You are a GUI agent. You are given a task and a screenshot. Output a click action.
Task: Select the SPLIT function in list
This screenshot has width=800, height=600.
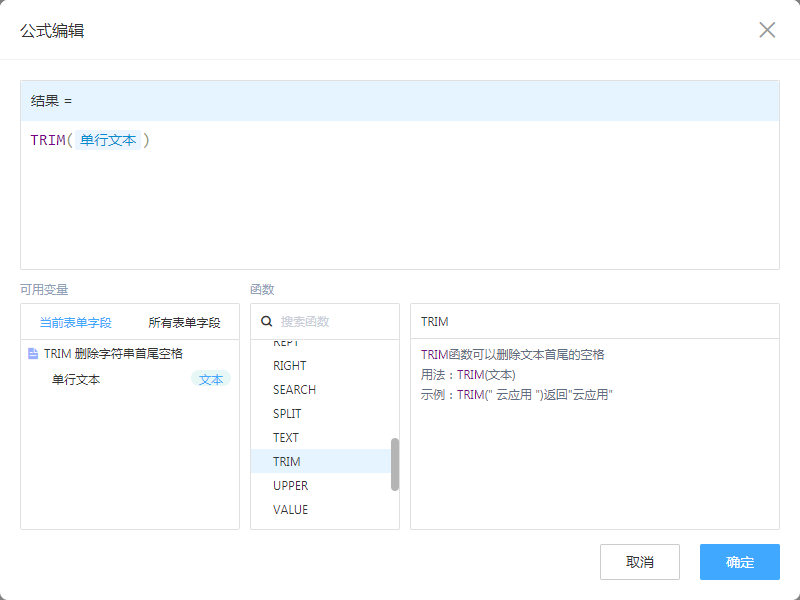pyautogui.click(x=287, y=414)
